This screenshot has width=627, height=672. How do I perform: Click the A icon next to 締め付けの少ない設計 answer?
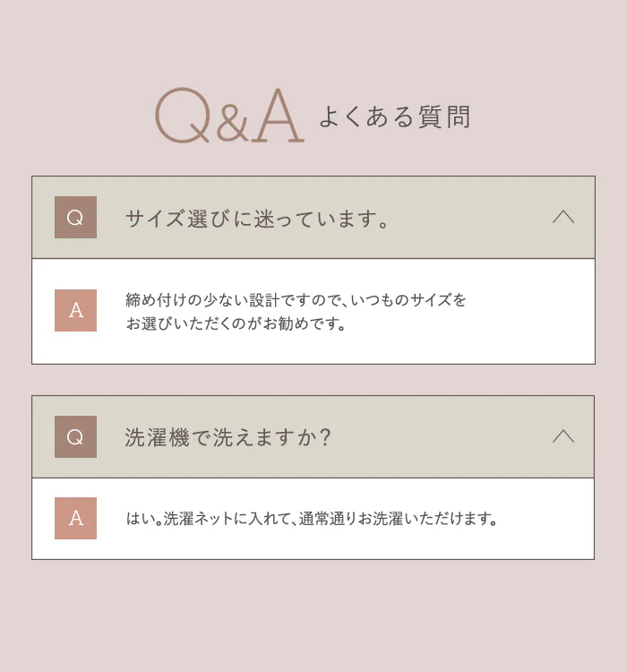pyautogui.click(x=75, y=310)
